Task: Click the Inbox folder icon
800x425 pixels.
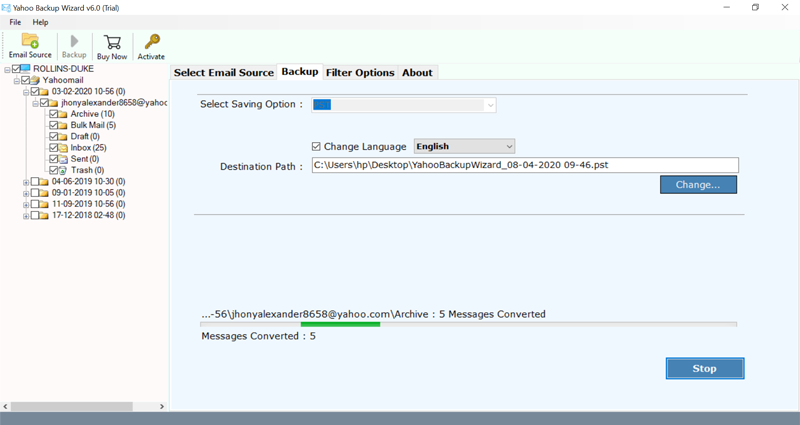Action: coord(63,147)
